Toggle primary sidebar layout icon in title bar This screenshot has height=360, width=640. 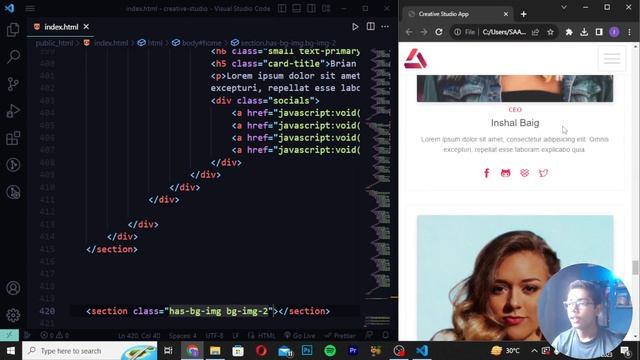tap(282, 8)
